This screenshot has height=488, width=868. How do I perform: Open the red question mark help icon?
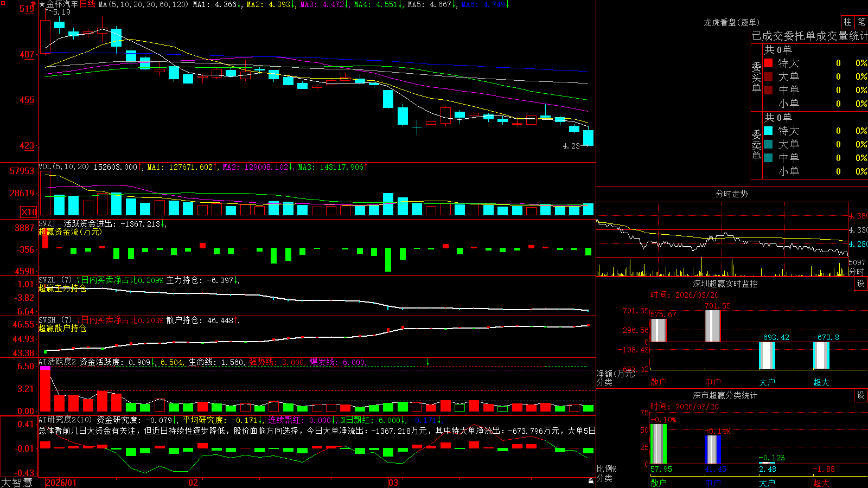[33, 4]
